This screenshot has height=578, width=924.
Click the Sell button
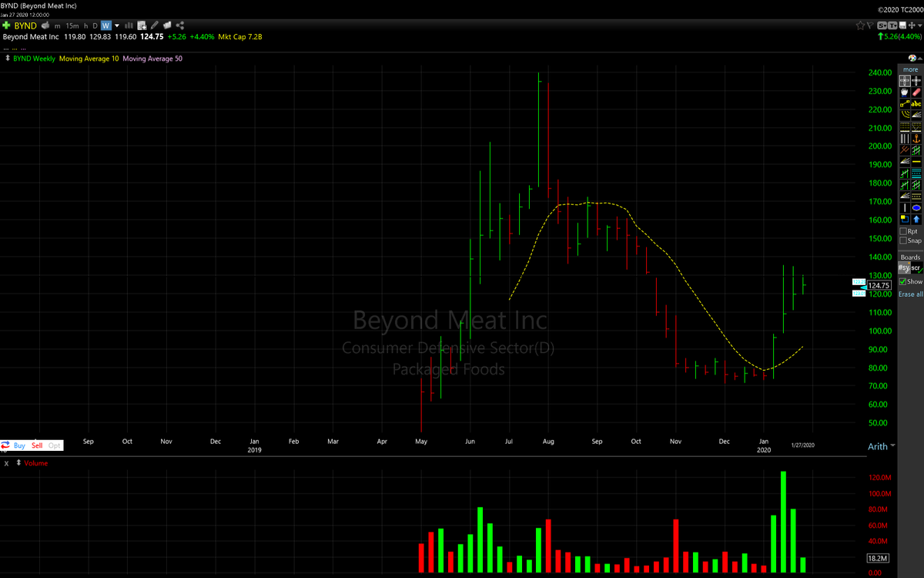[x=37, y=445]
